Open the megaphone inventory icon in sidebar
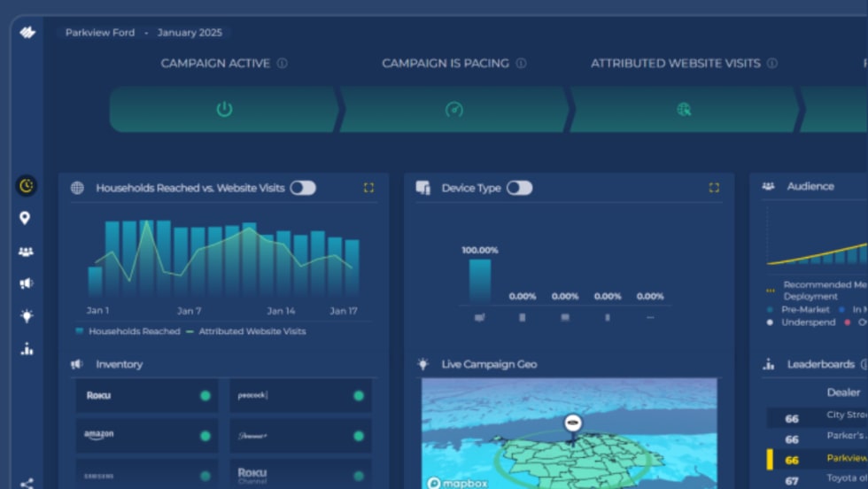Screen dimensions: 868x489 pyautogui.click(x=26, y=283)
